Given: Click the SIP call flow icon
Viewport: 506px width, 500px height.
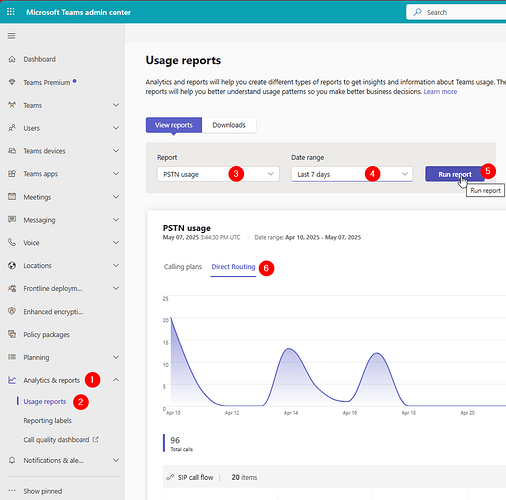Looking at the screenshot, I should (x=170, y=477).
